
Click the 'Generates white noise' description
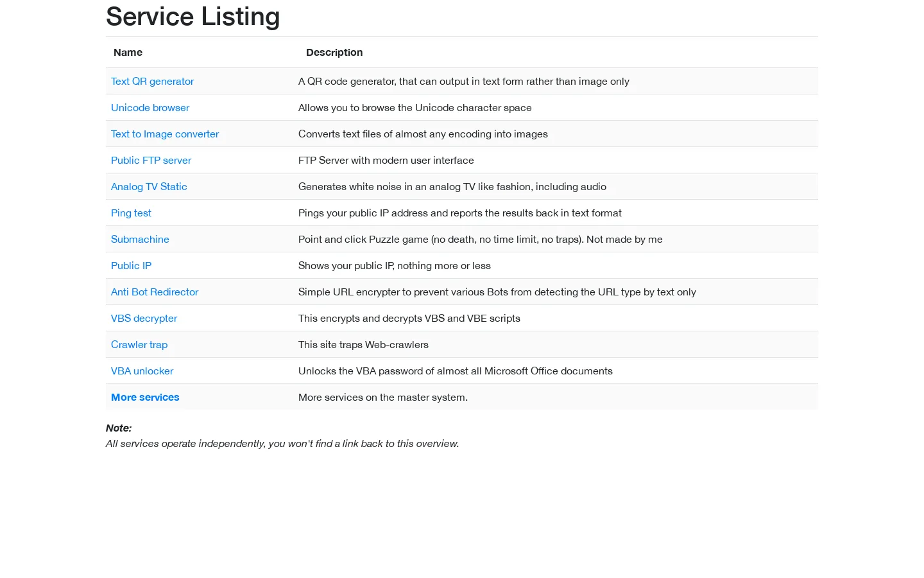[x=452, y=187]
